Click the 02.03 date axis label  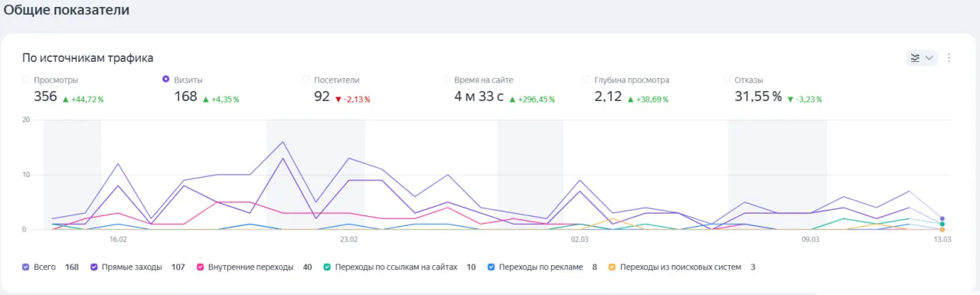pyautogui.click(x=580, y=240)
